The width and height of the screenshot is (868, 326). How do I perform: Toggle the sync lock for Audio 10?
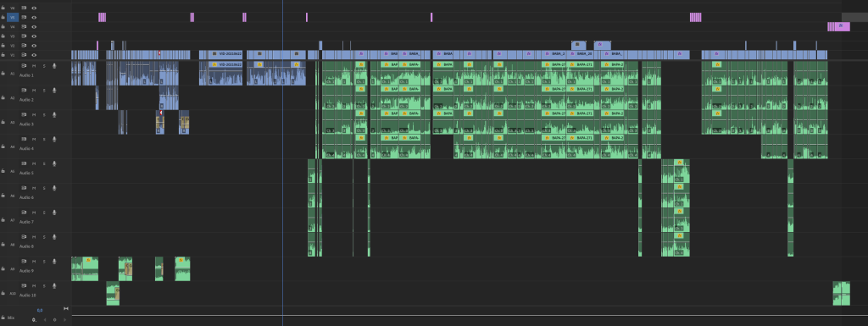pos(24,285)
